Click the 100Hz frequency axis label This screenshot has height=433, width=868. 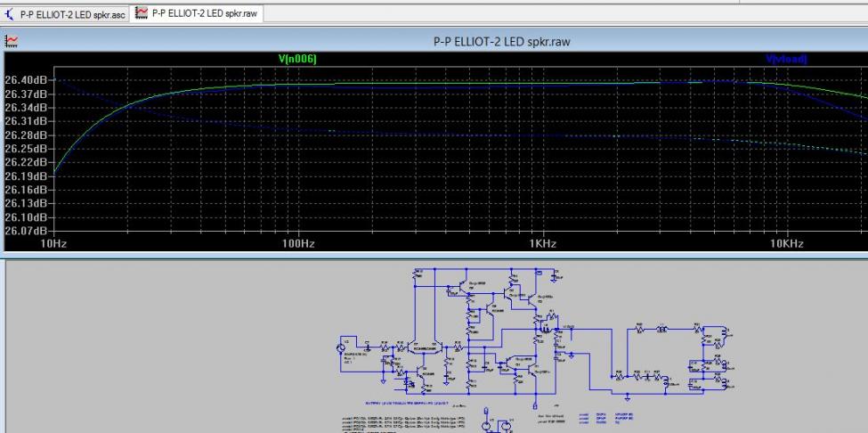point(298,243)
